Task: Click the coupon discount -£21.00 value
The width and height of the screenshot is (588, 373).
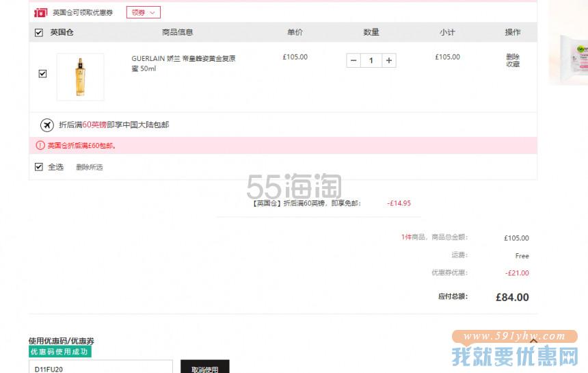Action: point(517,273)
